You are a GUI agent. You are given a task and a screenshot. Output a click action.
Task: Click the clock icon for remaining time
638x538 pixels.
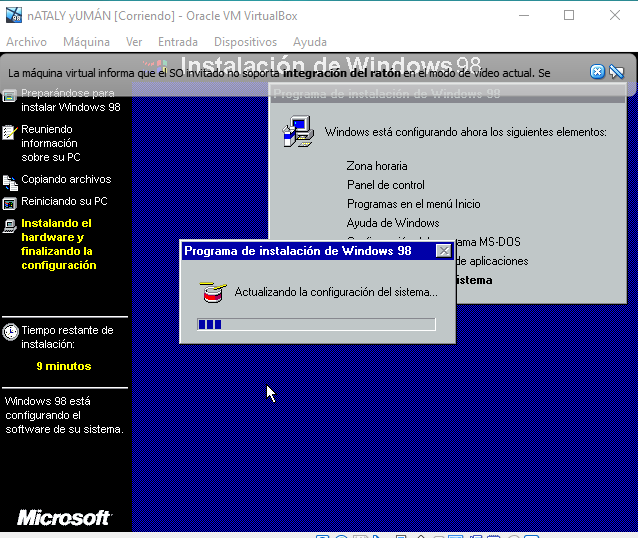(10, 331)
